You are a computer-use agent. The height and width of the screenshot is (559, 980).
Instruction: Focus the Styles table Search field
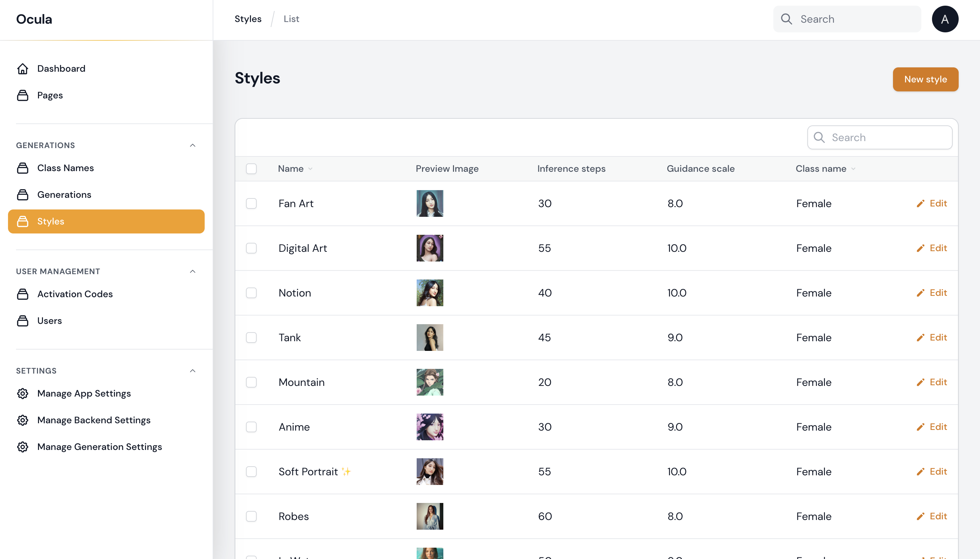(x=879, y=137)
